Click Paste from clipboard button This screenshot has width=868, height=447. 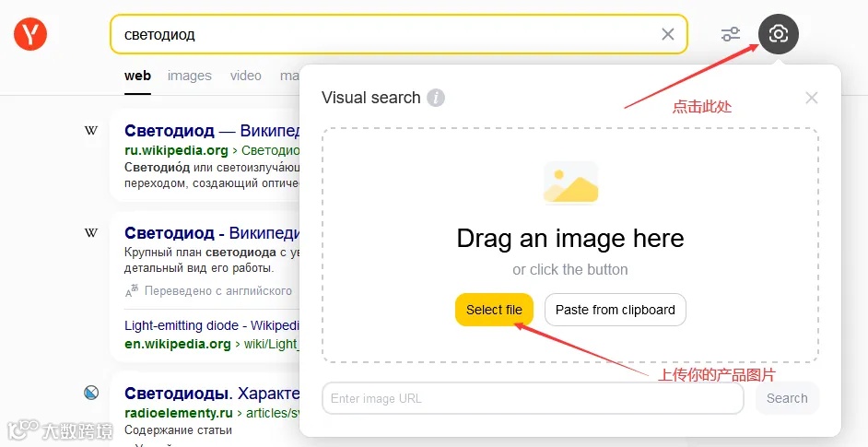(616, 310)
